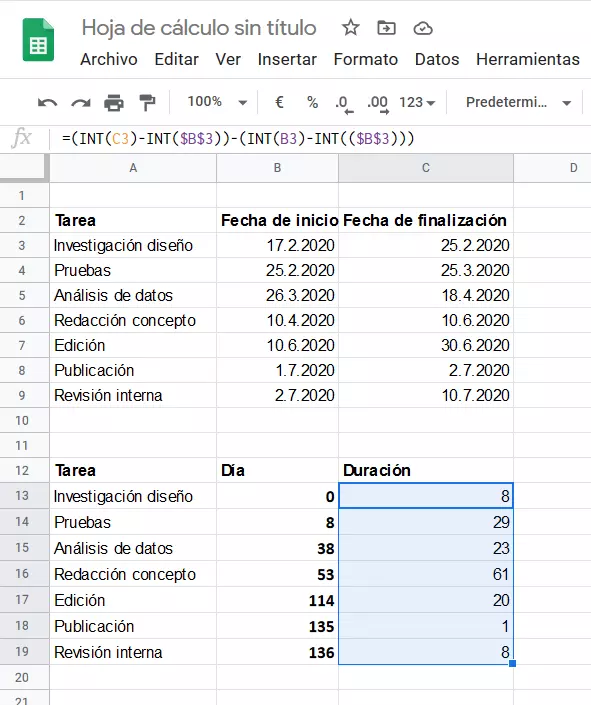Click the end date cell 18.4.2020
Image resolution: width=591 pixels, height=705 pixels.
pyautogui.click(x=426, y=295)
